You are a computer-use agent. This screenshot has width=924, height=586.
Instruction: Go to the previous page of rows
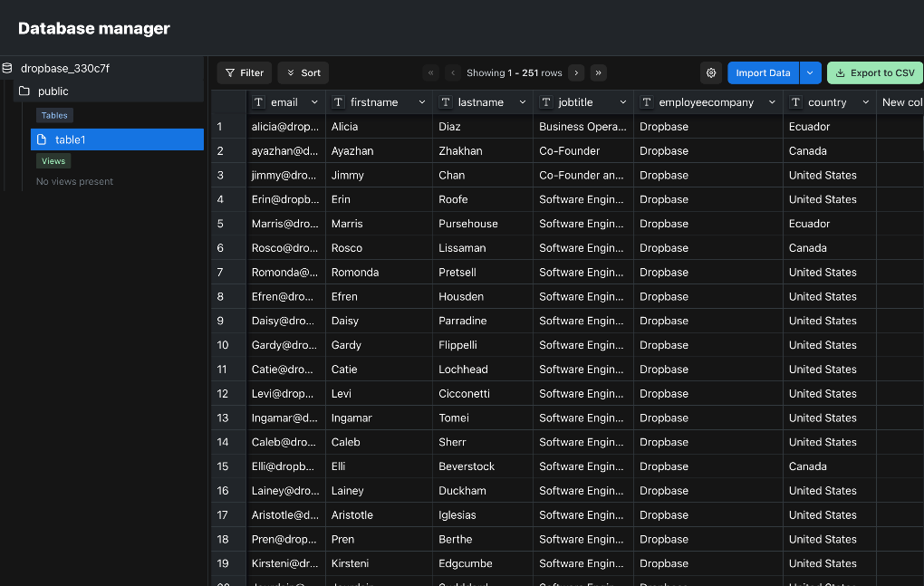click(453, 73)
